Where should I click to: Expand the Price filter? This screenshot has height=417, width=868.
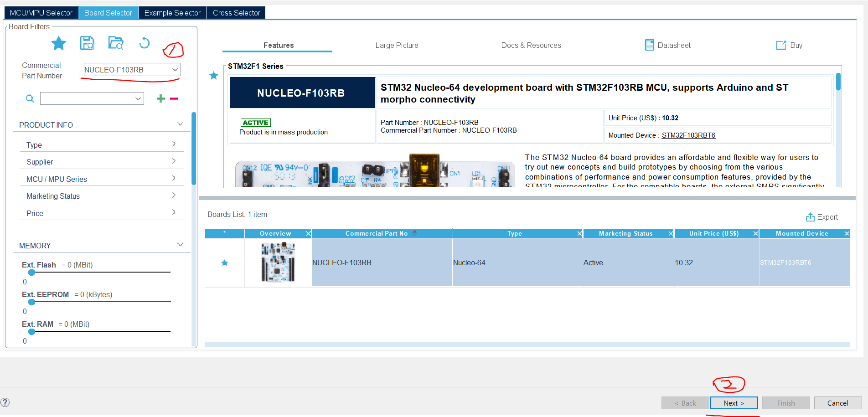[x=174, y=212]
